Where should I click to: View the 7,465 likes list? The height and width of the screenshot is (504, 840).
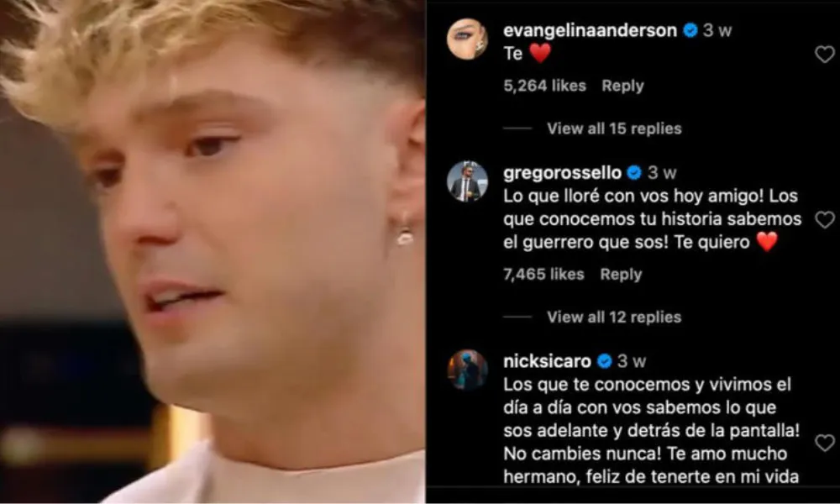click(543, 274)
